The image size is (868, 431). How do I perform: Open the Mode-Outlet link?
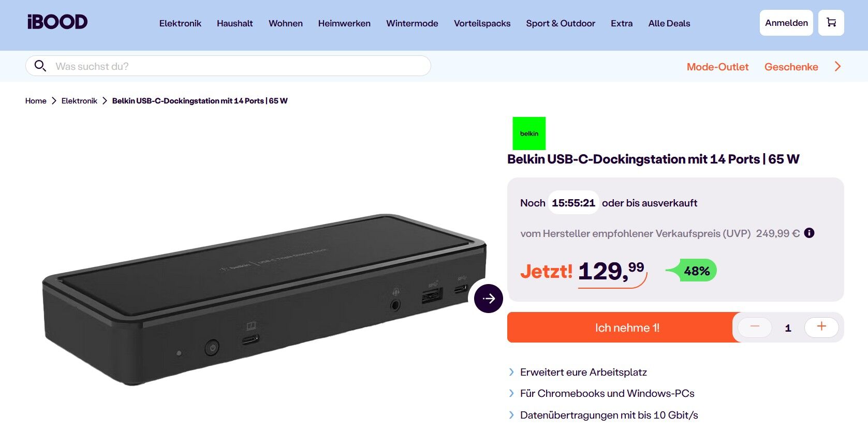[x=717, y=67]
